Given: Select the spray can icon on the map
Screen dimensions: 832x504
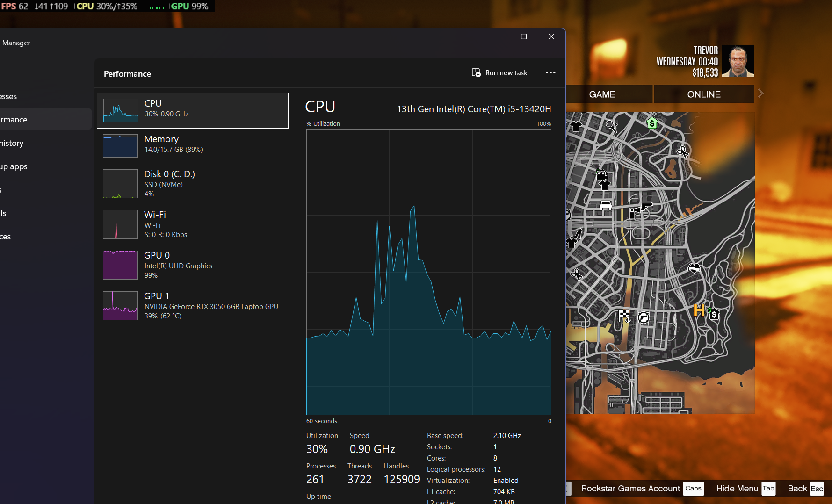Looking at the screenshot, I should pos(633,213).
